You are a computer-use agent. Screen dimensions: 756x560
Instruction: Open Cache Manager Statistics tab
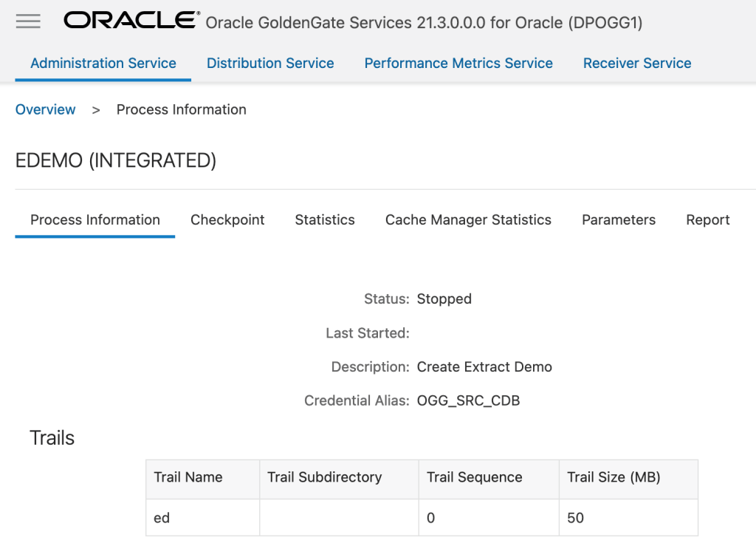pyautogui.click(x=468, y=220)
